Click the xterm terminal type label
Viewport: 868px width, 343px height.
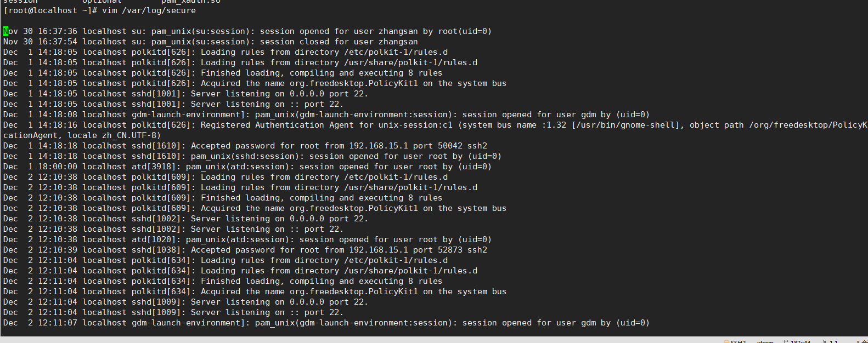tap(765, 341)
